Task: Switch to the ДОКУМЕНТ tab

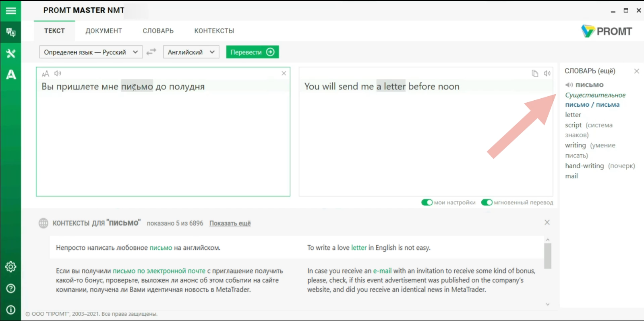Action: (104, 31)
